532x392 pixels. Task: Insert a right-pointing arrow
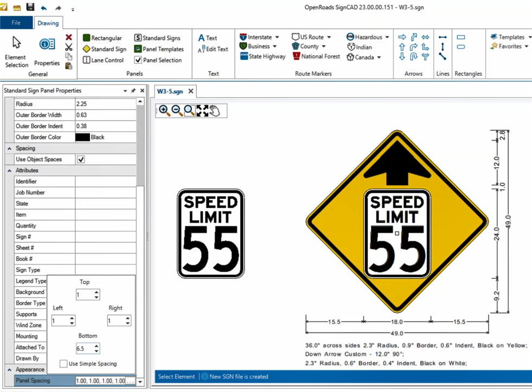pyautogui.click(x=401, y=37)
